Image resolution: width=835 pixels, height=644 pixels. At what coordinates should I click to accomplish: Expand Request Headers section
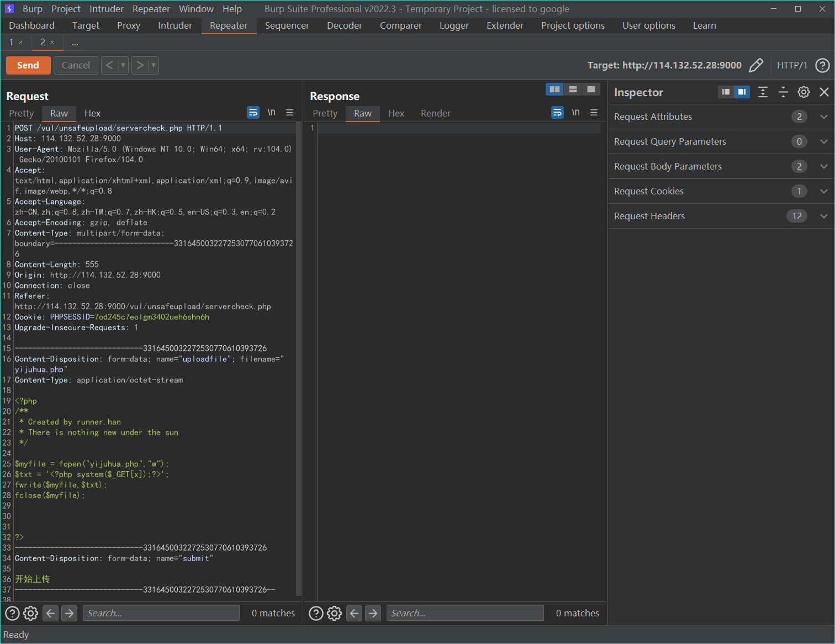pyautogui.click(x=721, y=216)
